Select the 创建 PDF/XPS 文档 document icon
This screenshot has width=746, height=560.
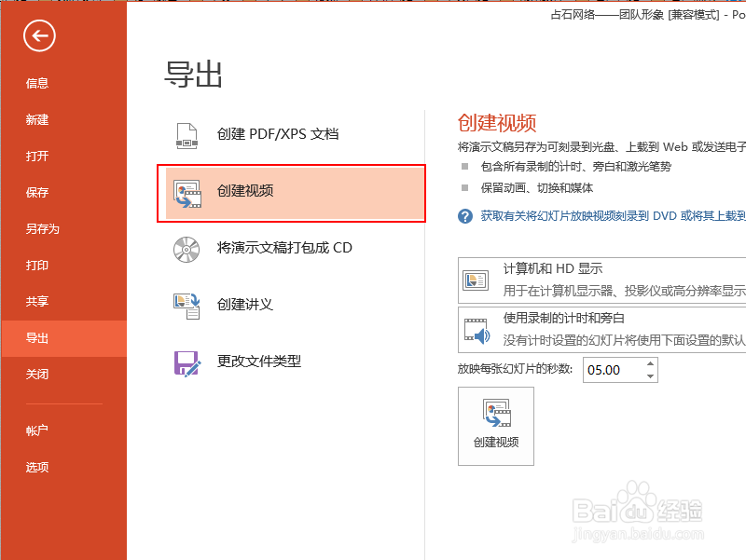(187, 133)
